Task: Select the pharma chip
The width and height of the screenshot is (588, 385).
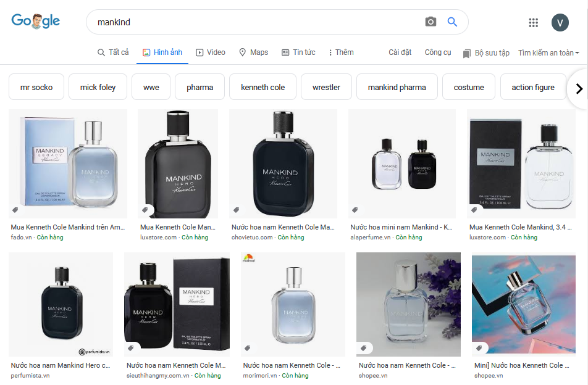Action: click(x=200, y=87)
